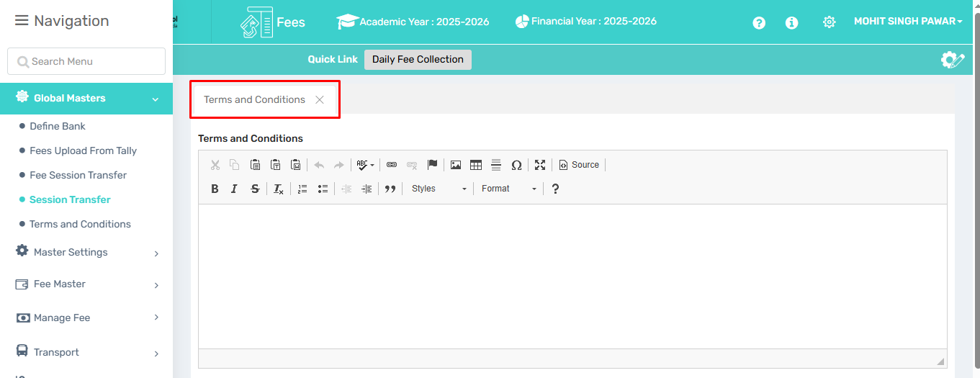
Task: Open Terms and Conditions sidebar item
Action: point(80,224)
